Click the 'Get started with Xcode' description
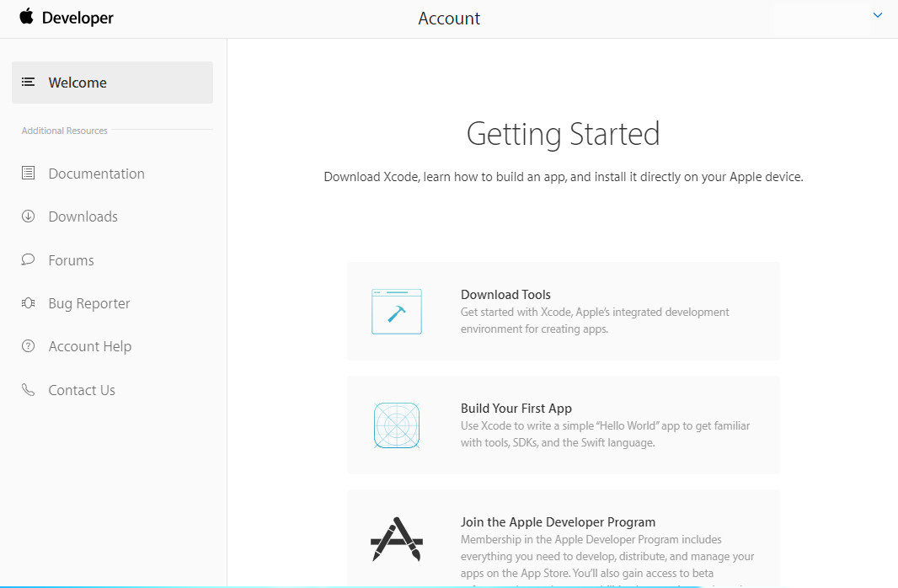 coord(595,321)
